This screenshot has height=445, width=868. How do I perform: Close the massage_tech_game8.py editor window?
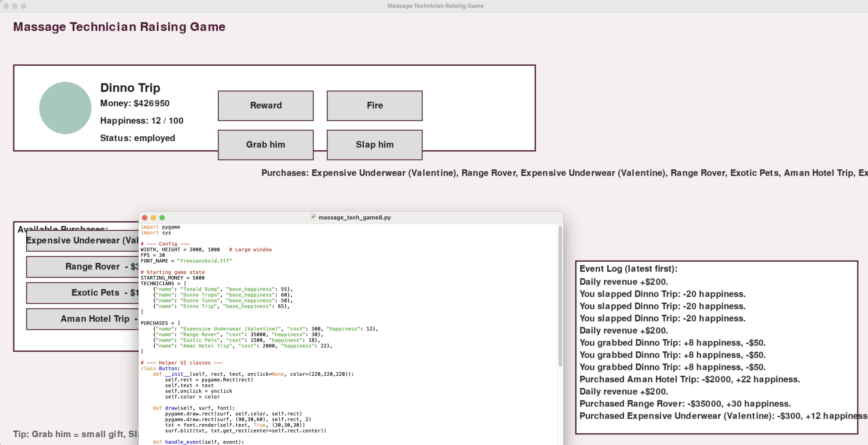(145, 218)
